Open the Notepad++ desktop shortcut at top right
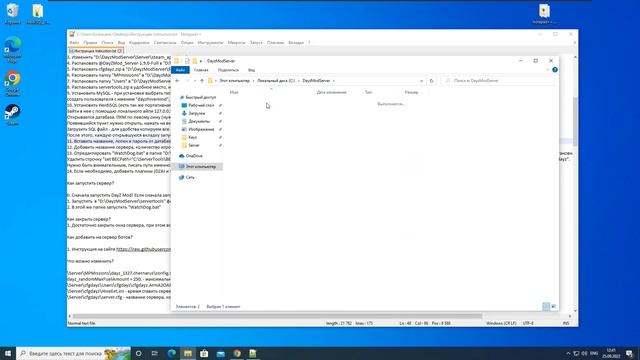Screen dimensions: 640x360 tap(544, 13)
